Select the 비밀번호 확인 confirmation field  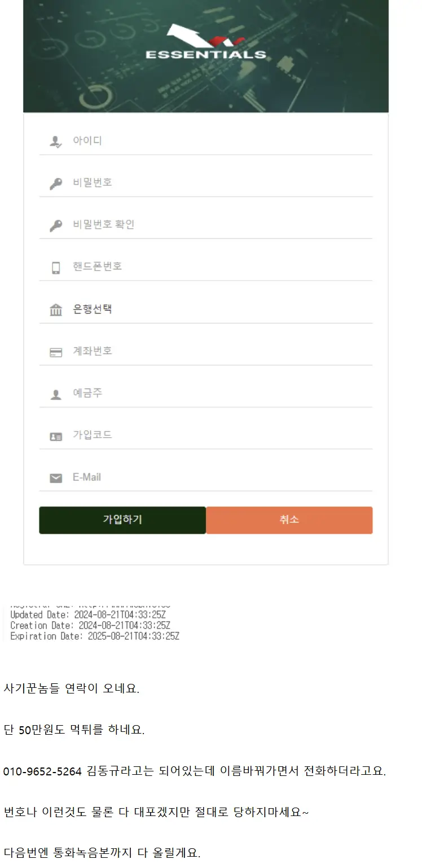[x=220, y=225]
